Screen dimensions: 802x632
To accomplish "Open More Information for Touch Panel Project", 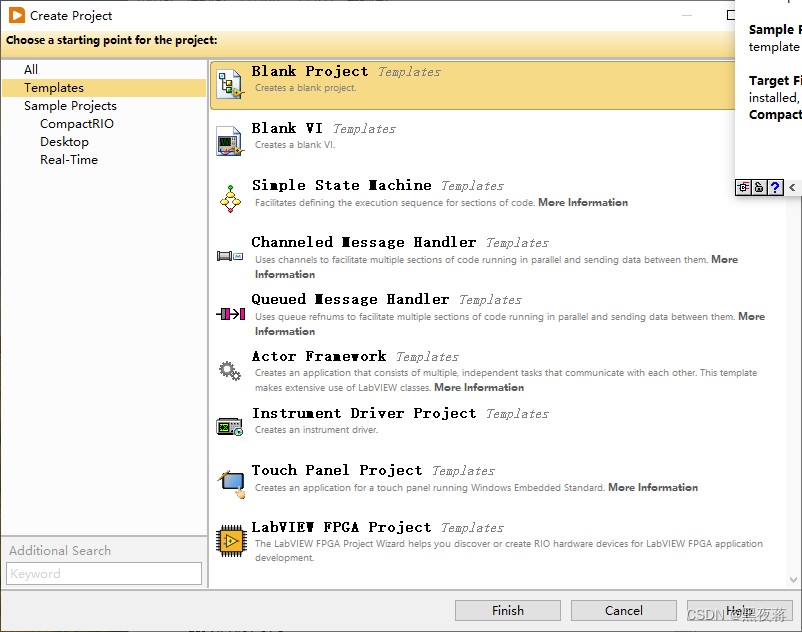I will [653, 487].
